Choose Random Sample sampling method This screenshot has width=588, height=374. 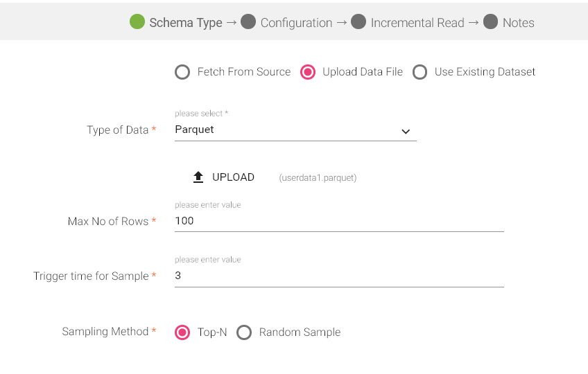point(244,332)
